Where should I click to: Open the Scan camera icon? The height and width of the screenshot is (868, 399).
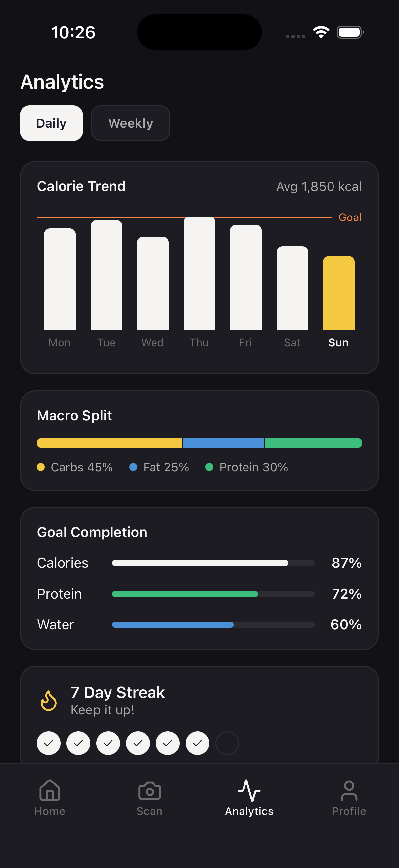(x=150, y=790)
